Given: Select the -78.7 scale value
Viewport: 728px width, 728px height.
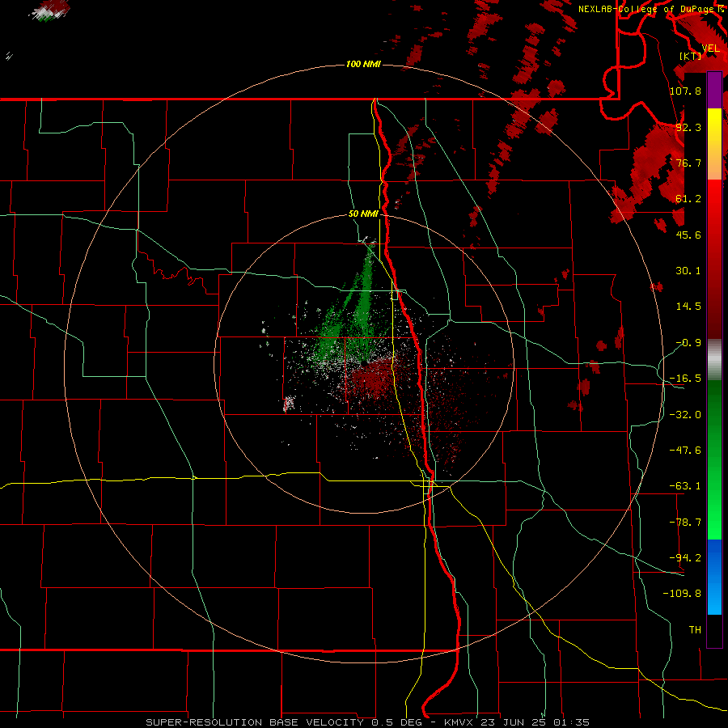Looking at the screenshot, I should [x=685, y=523].
